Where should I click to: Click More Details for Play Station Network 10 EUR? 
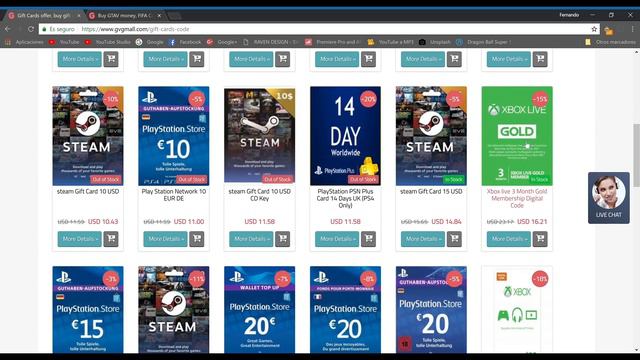click(x=165, y=239)
